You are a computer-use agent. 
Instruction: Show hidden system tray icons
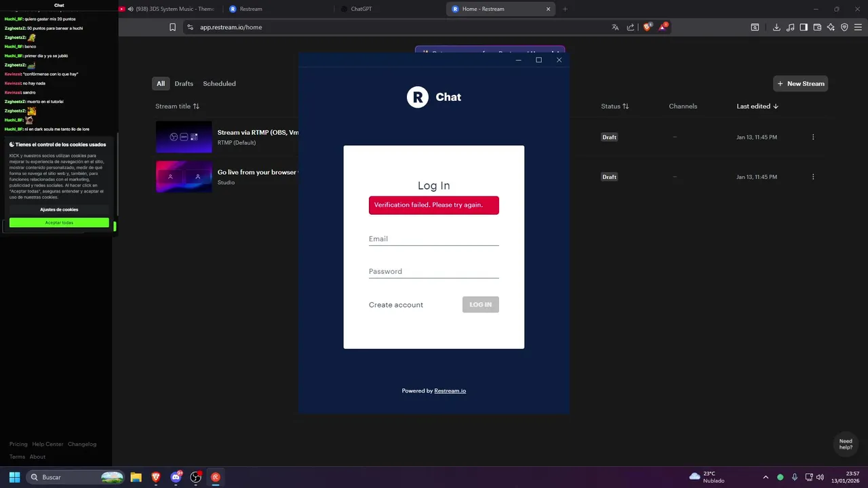(766, 477)
